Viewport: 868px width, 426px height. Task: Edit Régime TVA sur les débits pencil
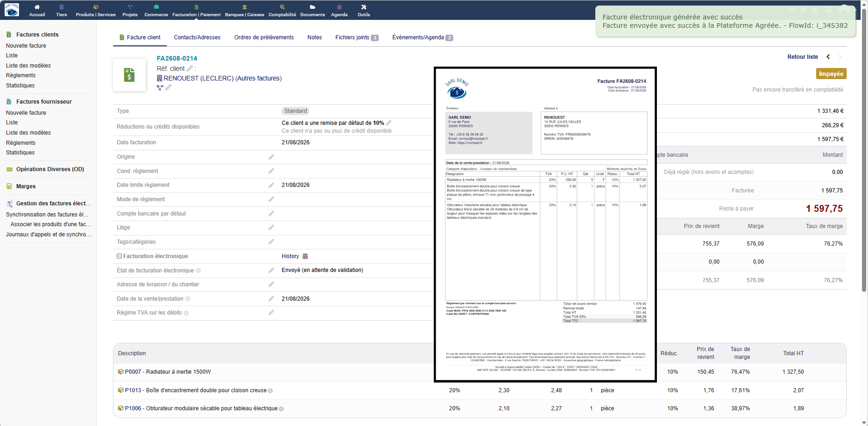(x=271, y=313)
